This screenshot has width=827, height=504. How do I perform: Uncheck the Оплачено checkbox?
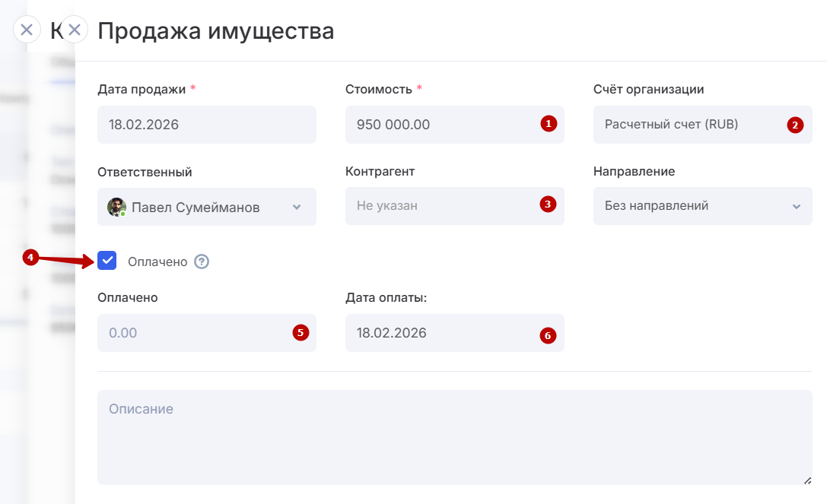(107, 261)
